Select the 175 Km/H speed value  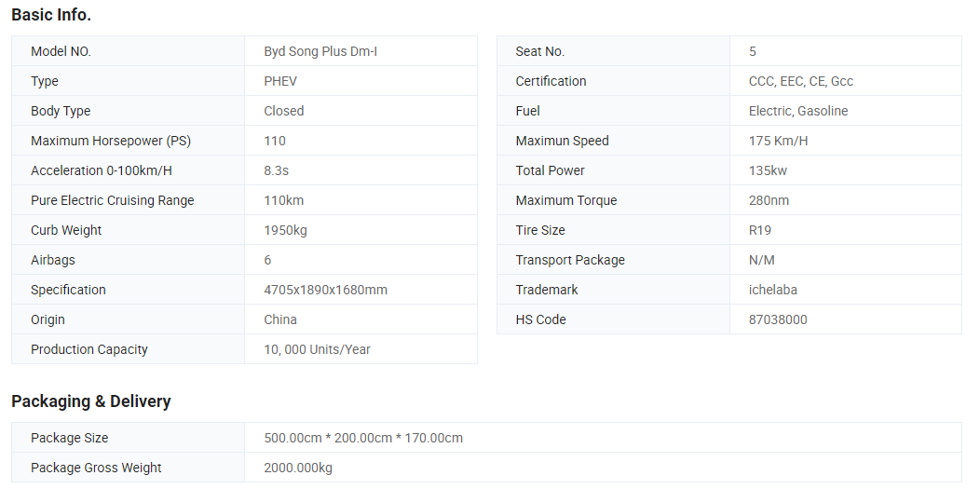point(779,141)
